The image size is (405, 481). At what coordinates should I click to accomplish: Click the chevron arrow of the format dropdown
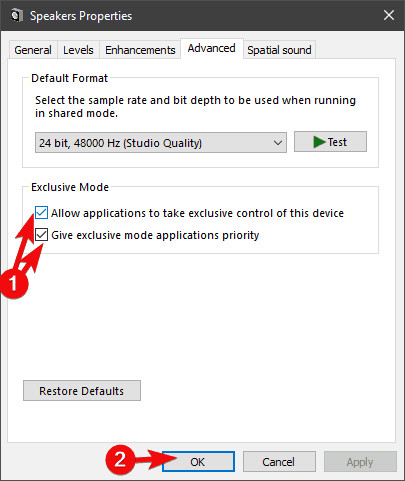pyautogui.click(x=278, y=143)
